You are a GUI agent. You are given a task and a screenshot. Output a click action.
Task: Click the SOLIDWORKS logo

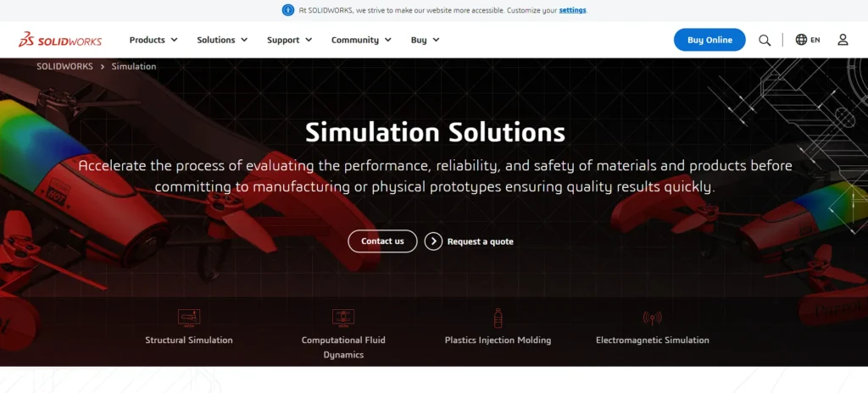point(60,40)
